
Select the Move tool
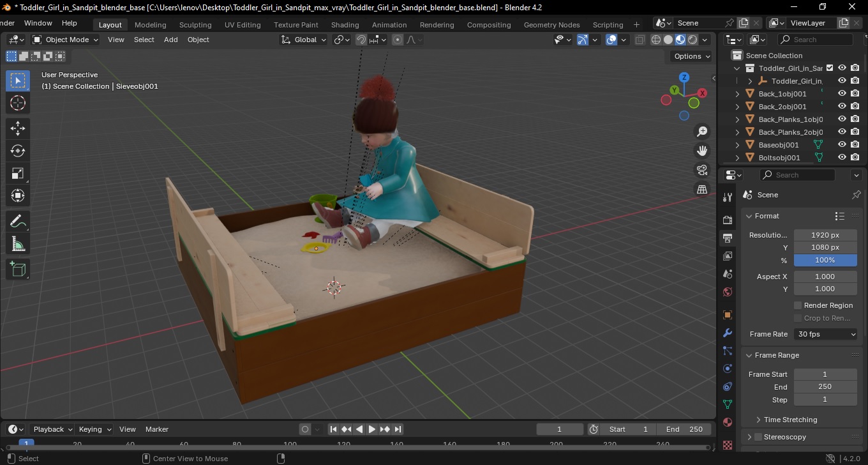pos(18,128)
